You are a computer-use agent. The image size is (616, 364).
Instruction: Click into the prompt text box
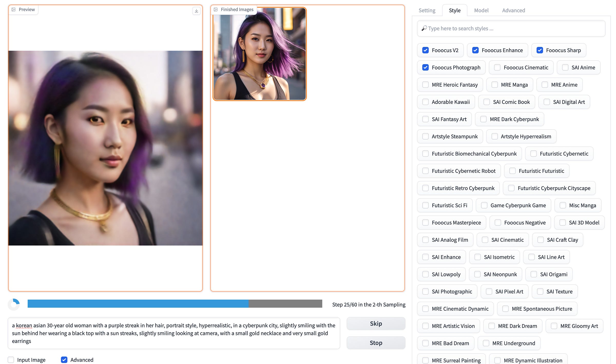point(174,333)
